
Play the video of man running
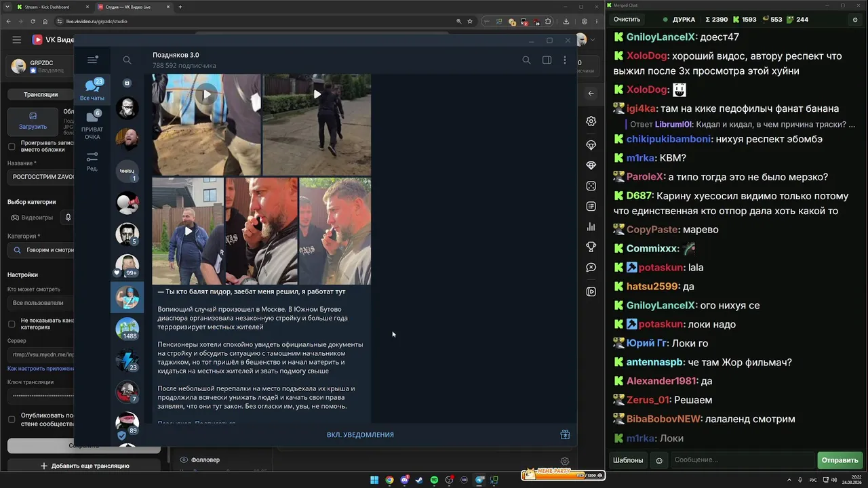(x=317, y=95)
